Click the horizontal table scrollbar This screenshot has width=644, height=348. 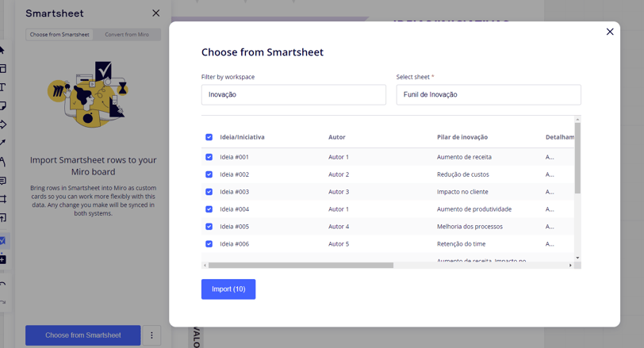[x=301, y=266]
